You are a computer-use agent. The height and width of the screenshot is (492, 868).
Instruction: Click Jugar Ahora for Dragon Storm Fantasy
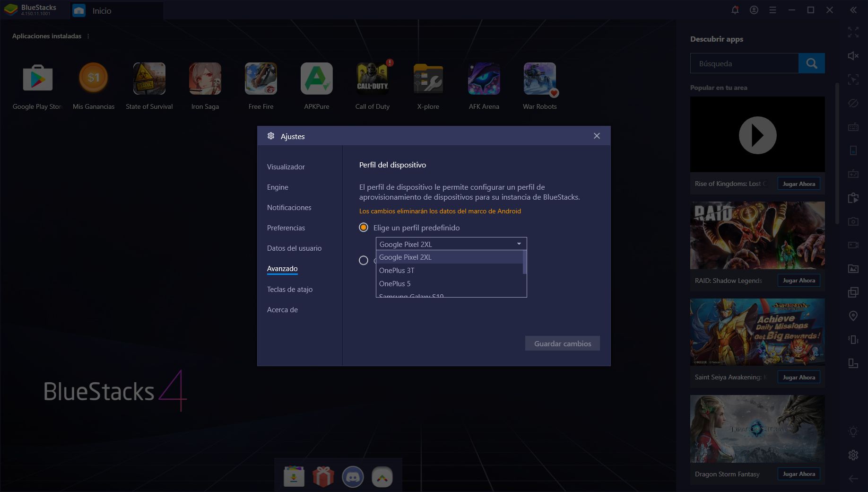[799, 474]
